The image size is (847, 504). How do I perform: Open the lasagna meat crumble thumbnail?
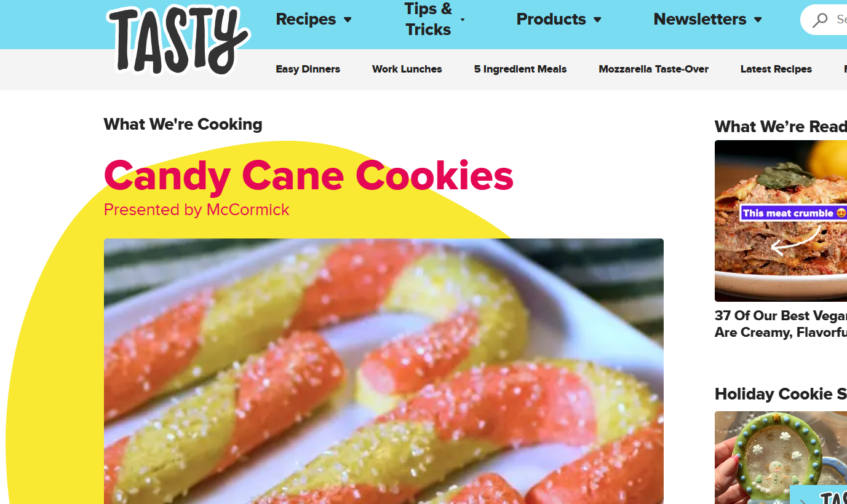[x=781, y=221]
